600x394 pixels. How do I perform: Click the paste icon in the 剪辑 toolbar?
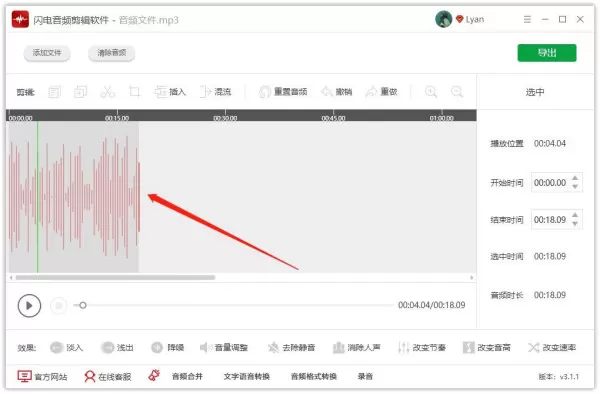tap(80, 92)
